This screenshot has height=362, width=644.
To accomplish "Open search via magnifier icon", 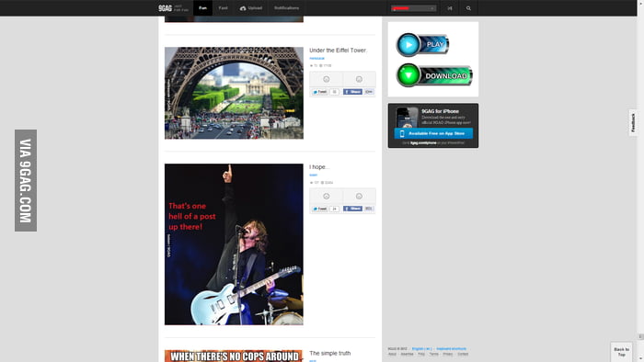I will tap(468, 8).
